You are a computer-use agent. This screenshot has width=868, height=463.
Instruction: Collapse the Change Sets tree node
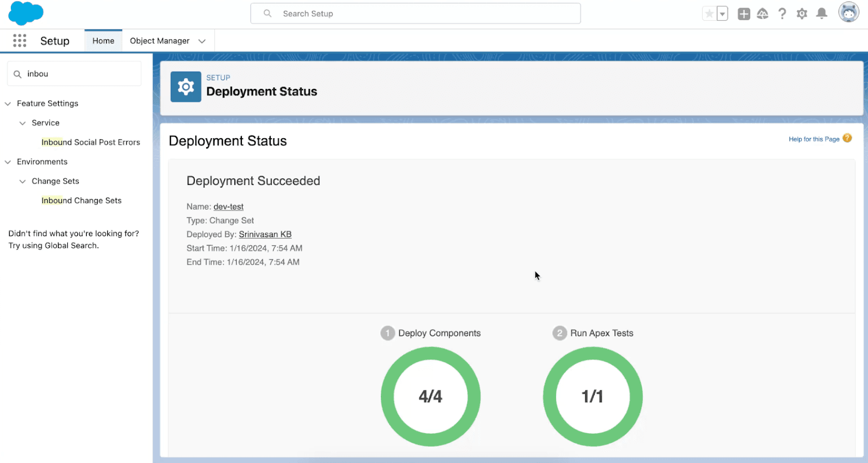point(23,182)
